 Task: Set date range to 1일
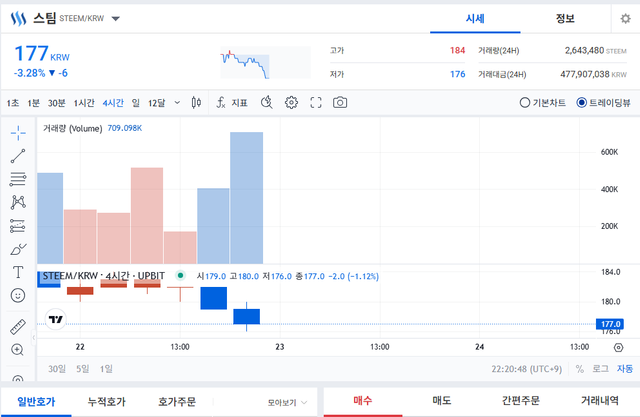(106, 369)
